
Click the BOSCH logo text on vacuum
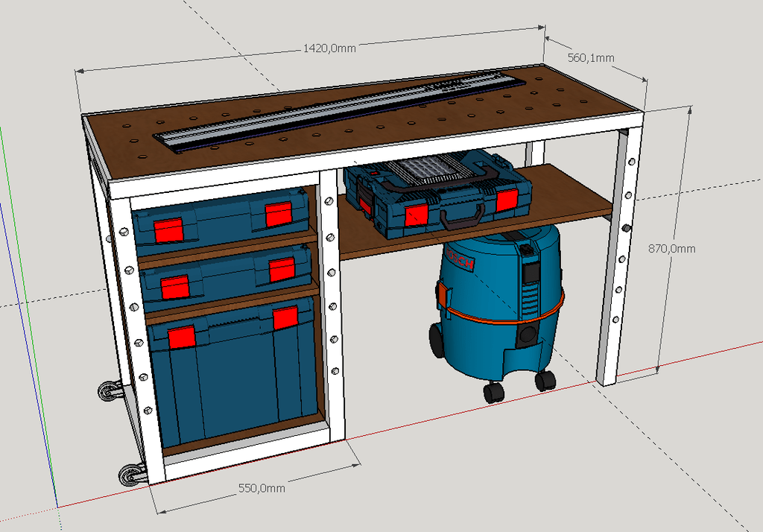[459, 260]
